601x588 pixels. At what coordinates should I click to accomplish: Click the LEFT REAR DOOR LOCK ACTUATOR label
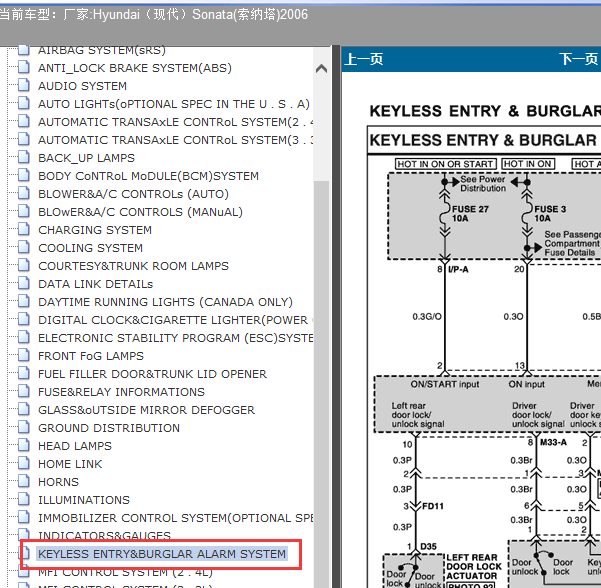point(474,567)
